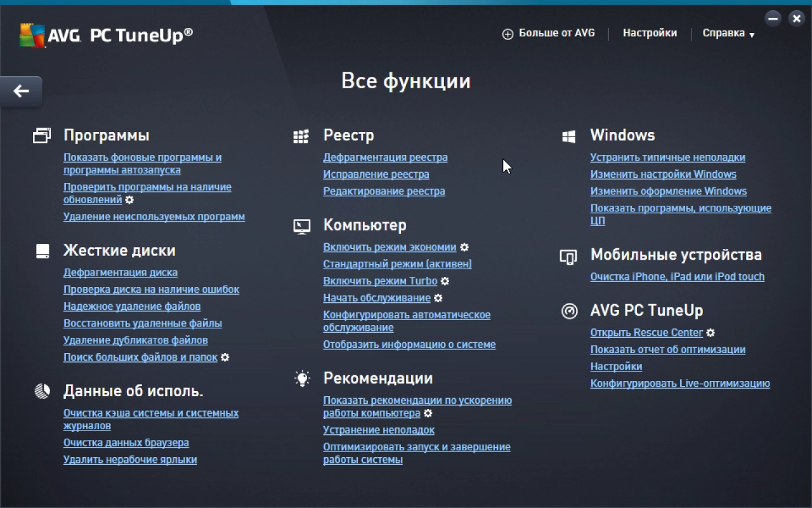The width and height of the screenshot is (812, 508).
Task: Click the Мобильные устройства devices icon
Action: [568, 256]
